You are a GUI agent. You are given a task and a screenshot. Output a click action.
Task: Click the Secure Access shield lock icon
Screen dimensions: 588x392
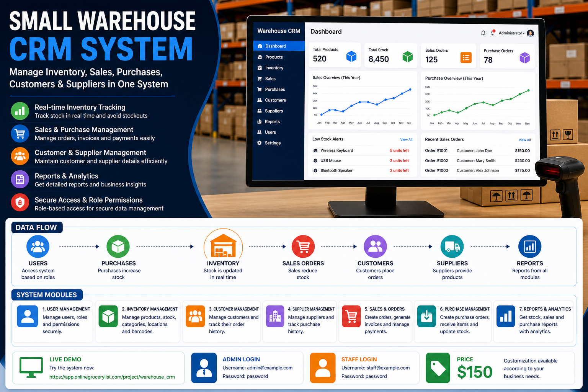pos(20,203)
